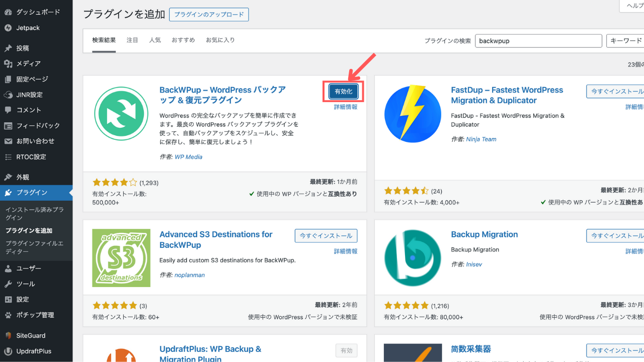Click the 固定ページ page icon
This screenshot has width=644, height=362.
click(8, 79)
